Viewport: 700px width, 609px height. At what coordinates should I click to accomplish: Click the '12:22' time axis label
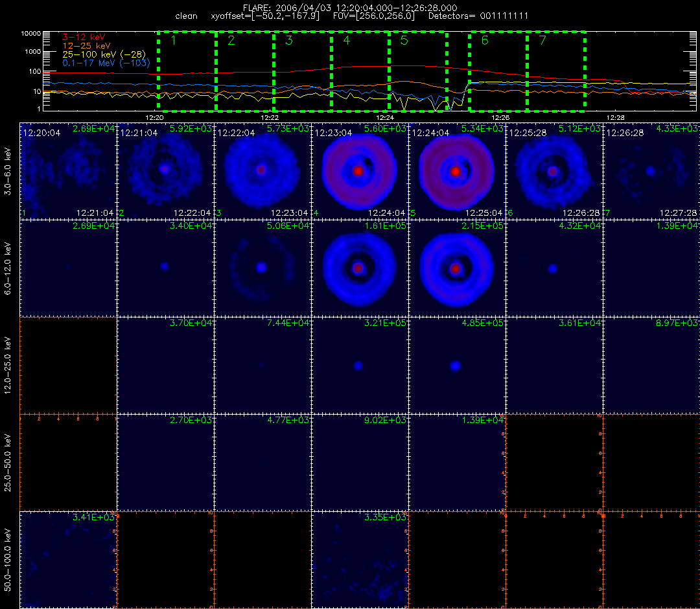point(270,117)
